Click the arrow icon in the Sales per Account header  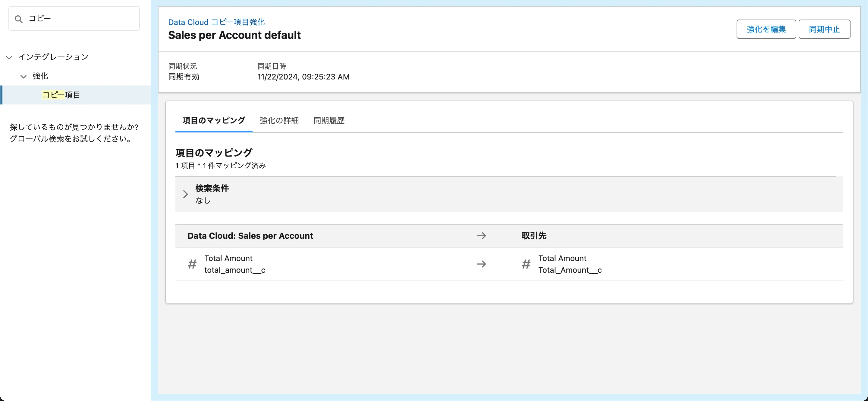coord(482,236)
